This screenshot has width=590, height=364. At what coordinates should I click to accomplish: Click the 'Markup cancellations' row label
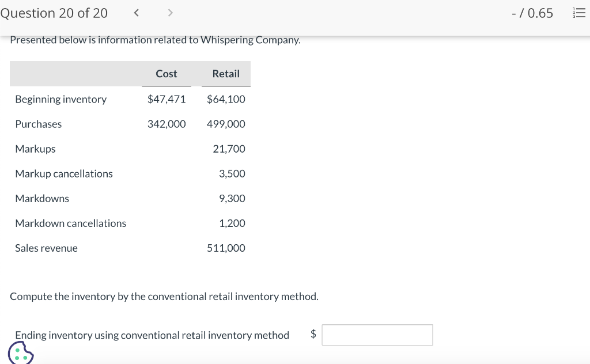click(64, 174)
